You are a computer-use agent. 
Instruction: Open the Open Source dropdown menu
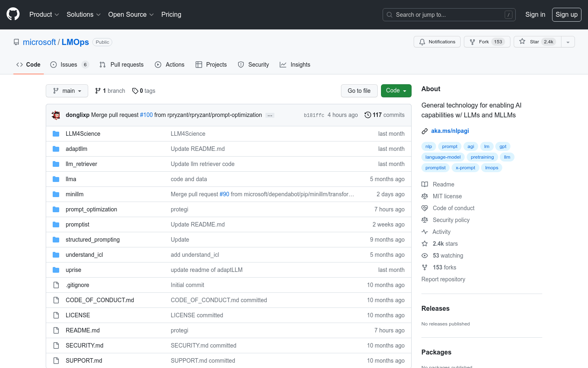(131, 14)
